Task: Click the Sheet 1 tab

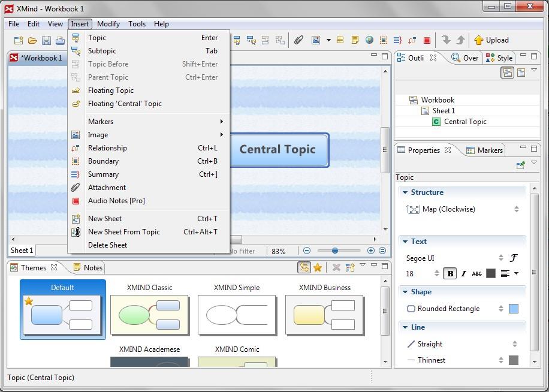Action: 22,251
